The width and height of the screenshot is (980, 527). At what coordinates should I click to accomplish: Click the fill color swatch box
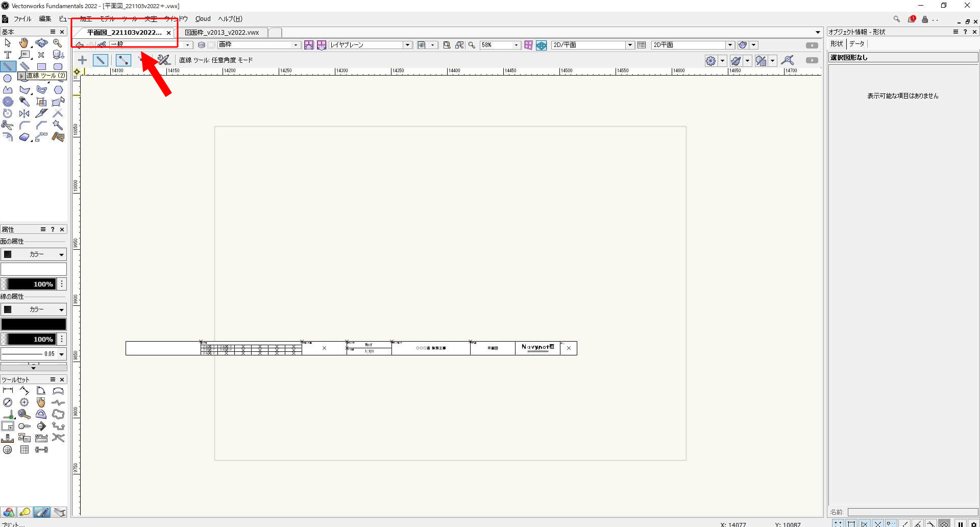coord(34,269)
